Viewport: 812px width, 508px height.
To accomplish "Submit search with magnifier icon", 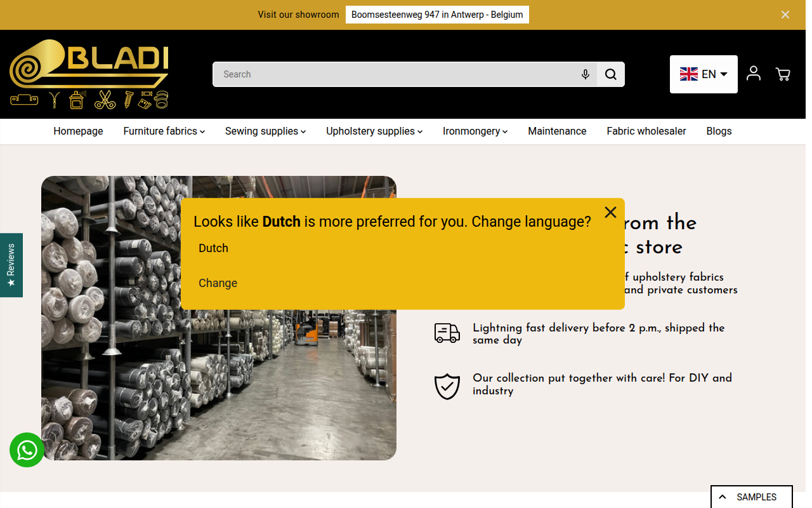I will [x=611, y=74].
